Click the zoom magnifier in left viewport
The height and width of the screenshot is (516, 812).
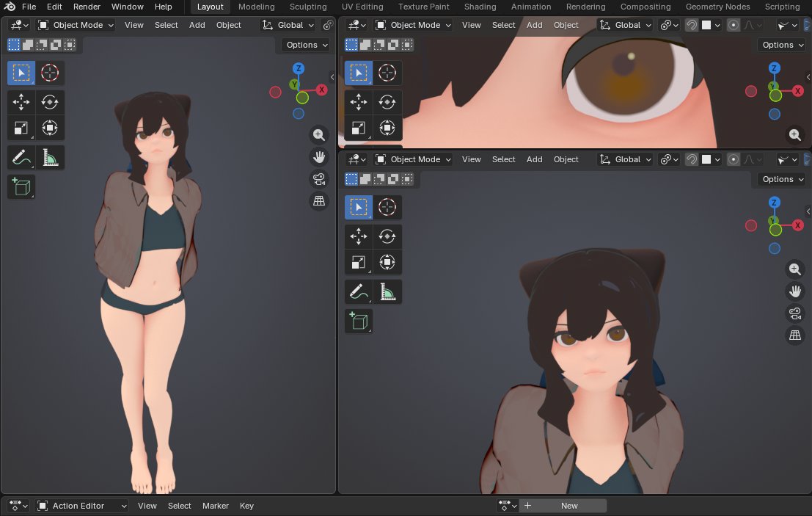(319, 135)
